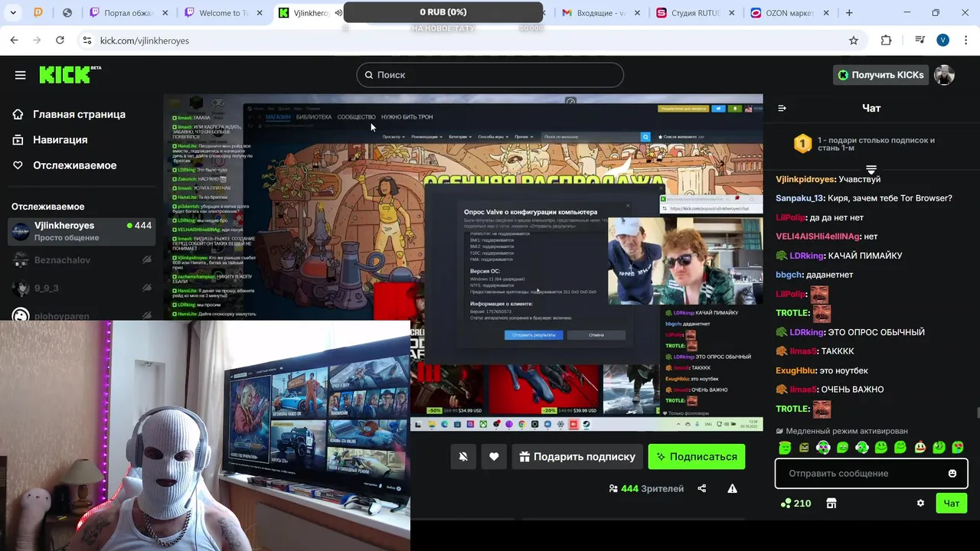Image resolution: width=980 pixels, height=551 pixels.
Task: Insert the heart-eyes emote
Action: click(x=958, y=448)
